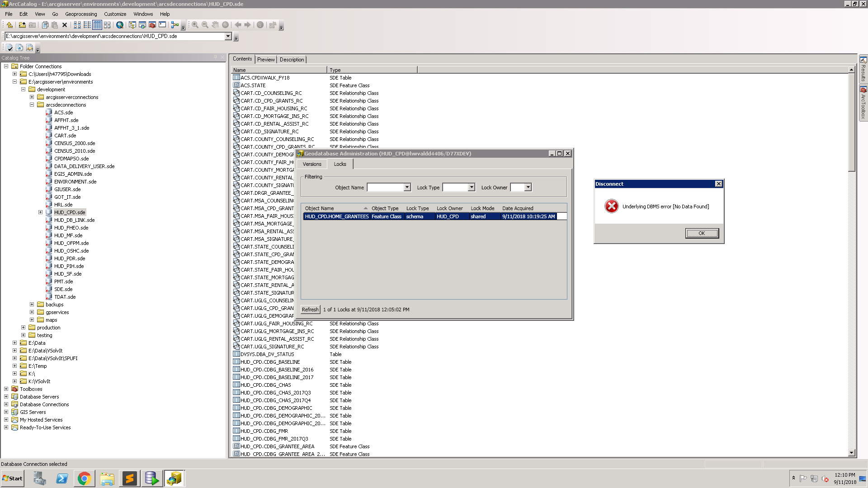Go up one level in the catalog
Viewport: 868px width, 488px height.
point(9,25)
